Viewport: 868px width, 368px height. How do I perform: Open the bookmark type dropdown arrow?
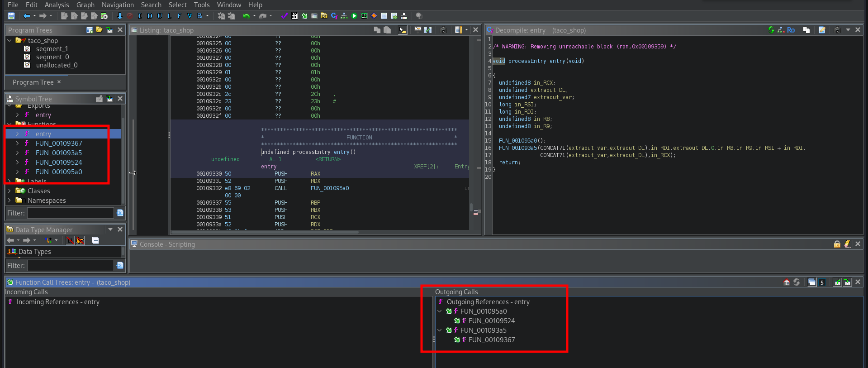pos(208,16)
